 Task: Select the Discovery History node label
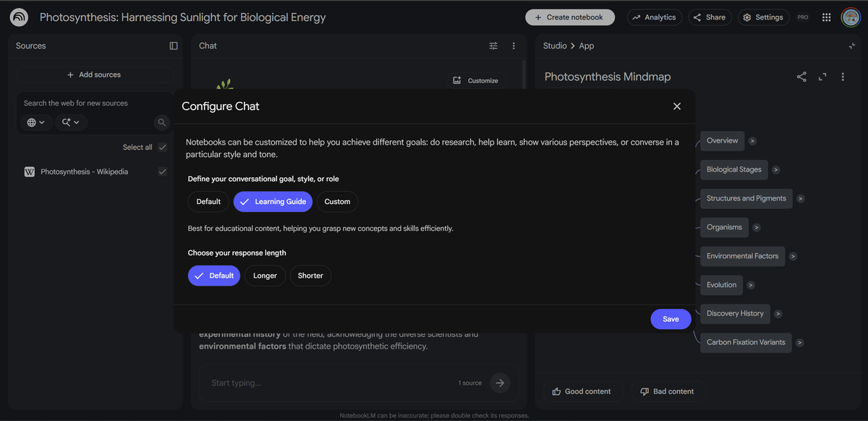[x=736, y=314]
